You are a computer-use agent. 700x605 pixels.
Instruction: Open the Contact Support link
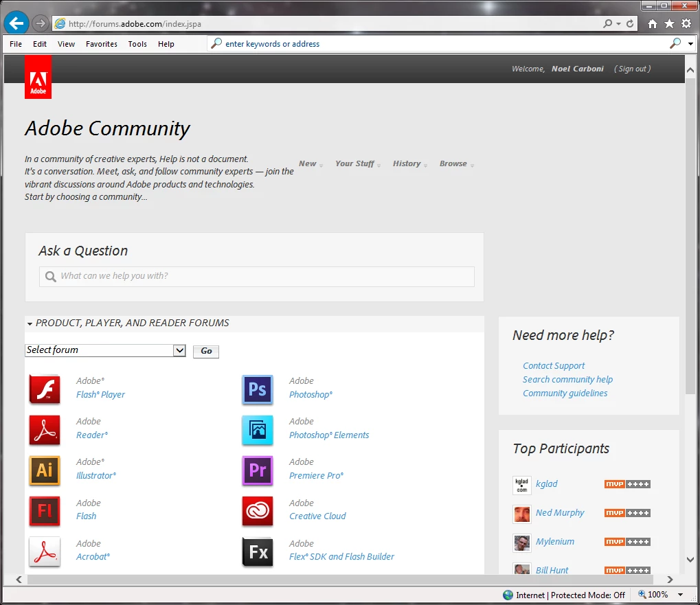pos(554,366)
